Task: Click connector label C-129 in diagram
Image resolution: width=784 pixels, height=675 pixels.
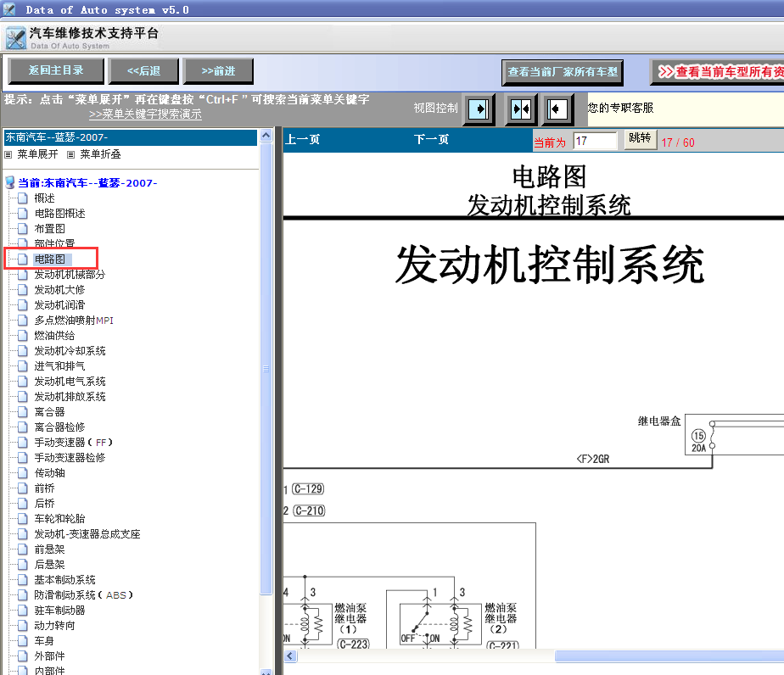Action: [x=309, y=488]
